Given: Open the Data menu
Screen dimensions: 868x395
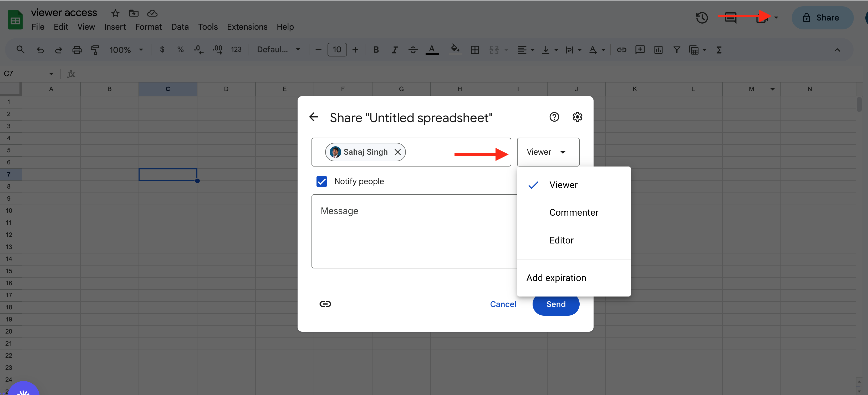Looking at the screenshot, I should [180, 27].
